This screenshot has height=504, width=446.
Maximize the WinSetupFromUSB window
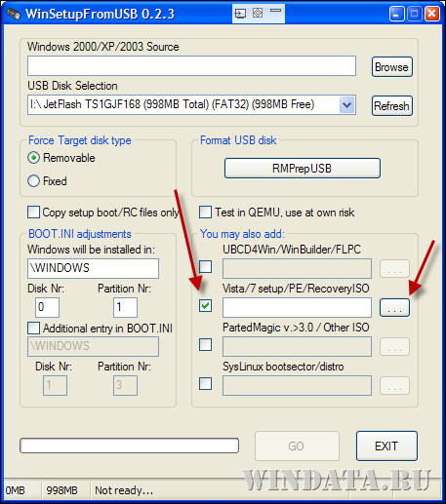[414, 14]
